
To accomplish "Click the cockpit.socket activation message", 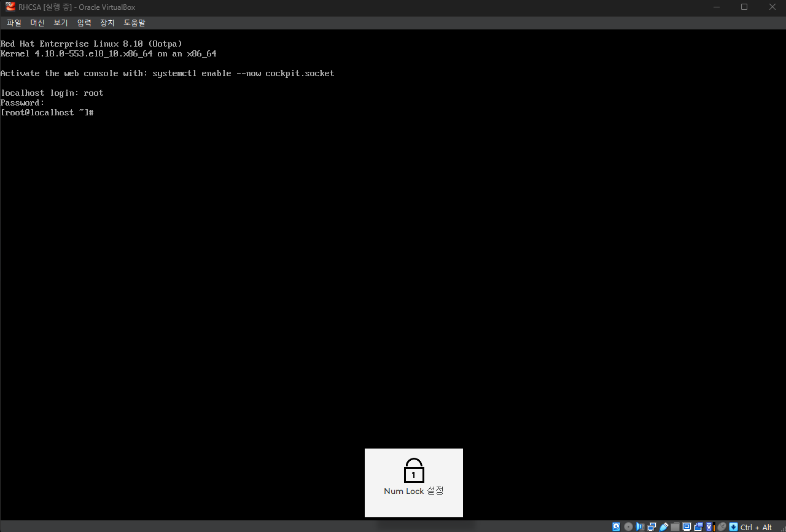I will click(x=168, y=74).
